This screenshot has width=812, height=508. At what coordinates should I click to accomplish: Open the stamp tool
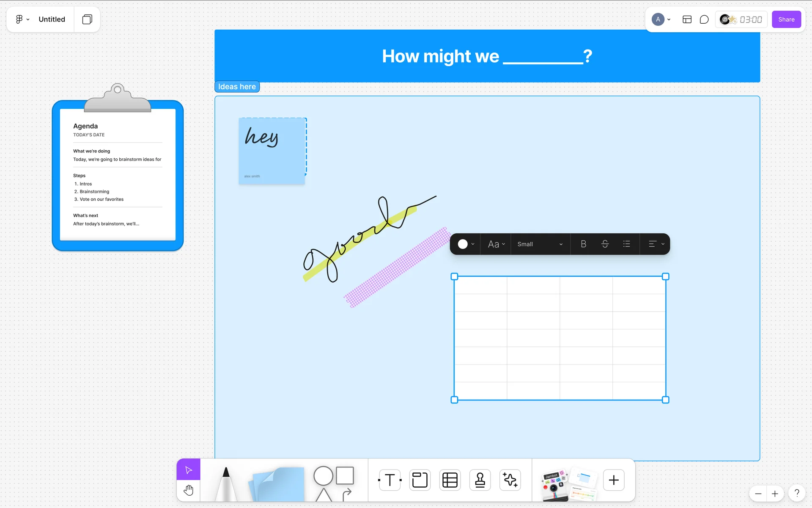(x=480, y=480)
